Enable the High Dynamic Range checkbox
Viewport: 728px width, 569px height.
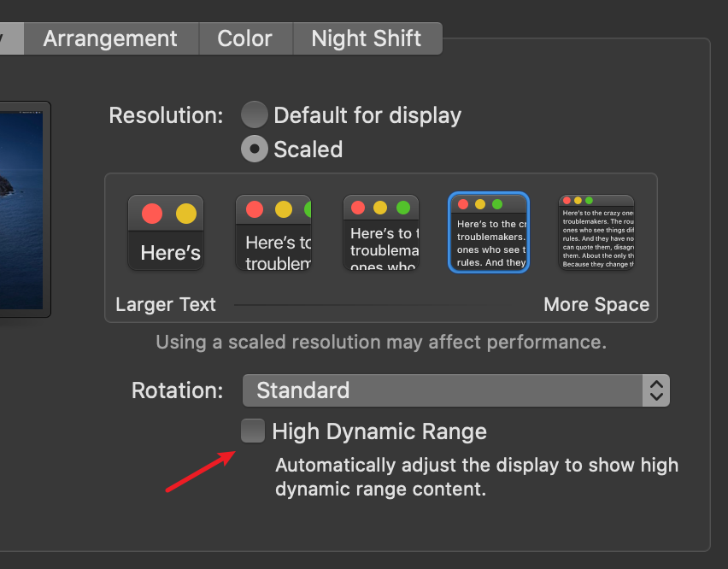pyautogui.click(x=253, y=431)
